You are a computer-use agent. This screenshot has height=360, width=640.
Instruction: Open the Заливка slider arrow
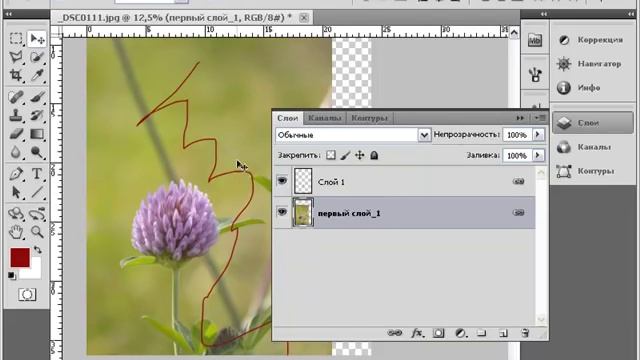tap(538, 155)
